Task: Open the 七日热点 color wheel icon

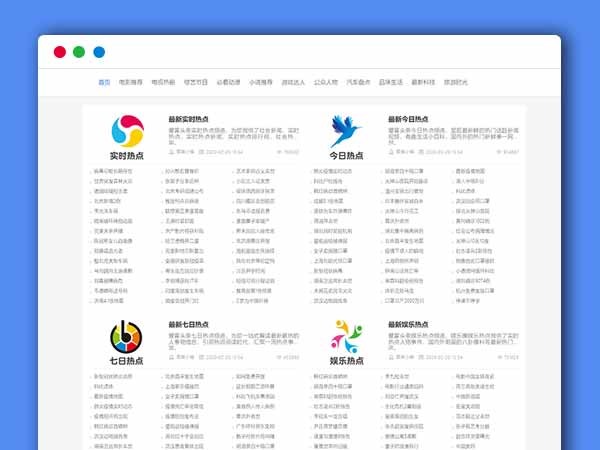Action: [x=127, y=334]
